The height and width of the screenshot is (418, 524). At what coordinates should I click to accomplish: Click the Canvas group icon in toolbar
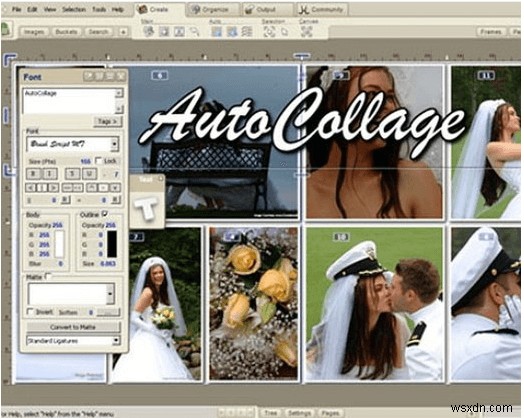(306, 32)
